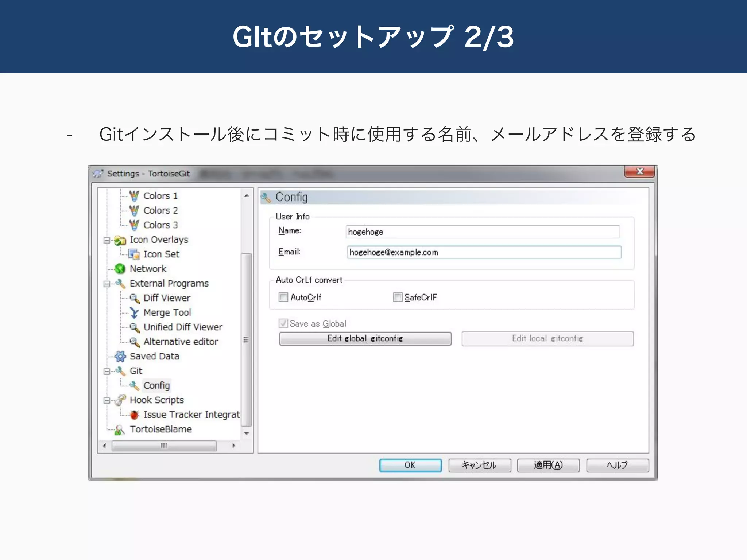Select Colors 3 in settings tree

pyautogui.click(x=160, y=225)
